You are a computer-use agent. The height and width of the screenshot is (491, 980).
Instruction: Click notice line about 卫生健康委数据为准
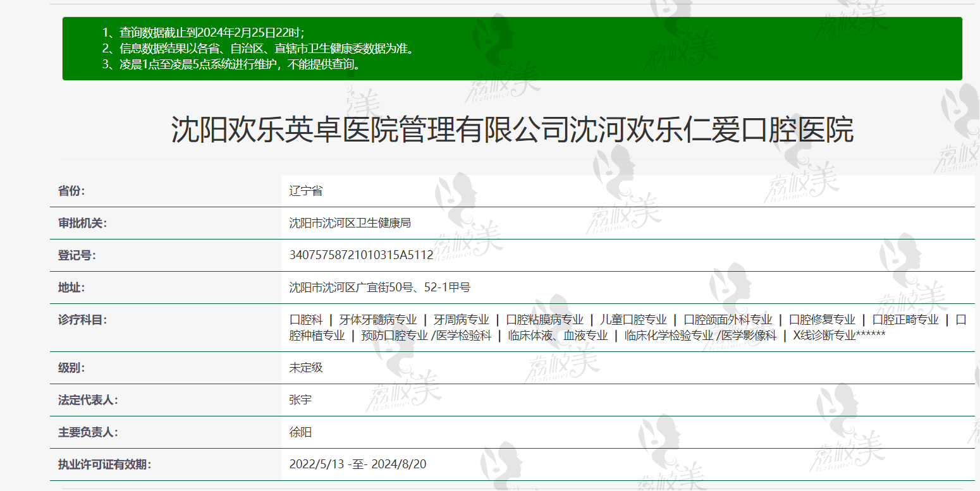point(259,49)
